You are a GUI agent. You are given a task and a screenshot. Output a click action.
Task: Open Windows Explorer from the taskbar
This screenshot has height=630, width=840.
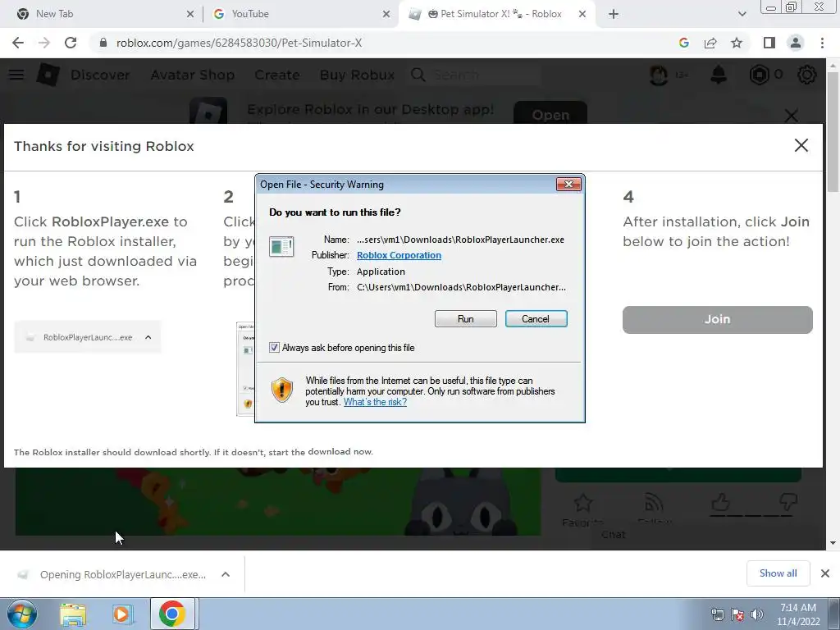coord(73,614)
